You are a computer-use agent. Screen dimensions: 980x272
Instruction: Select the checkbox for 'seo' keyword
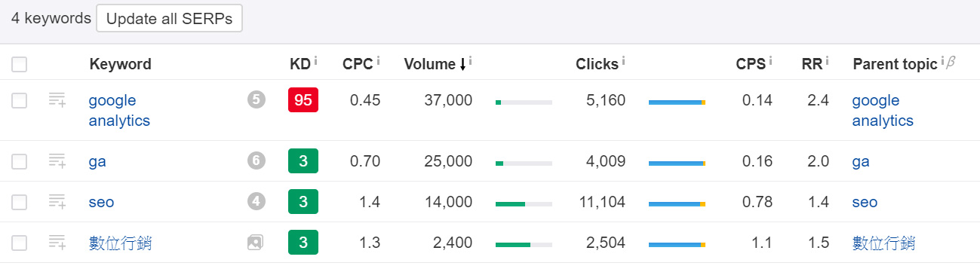click(x=20, y=202)
